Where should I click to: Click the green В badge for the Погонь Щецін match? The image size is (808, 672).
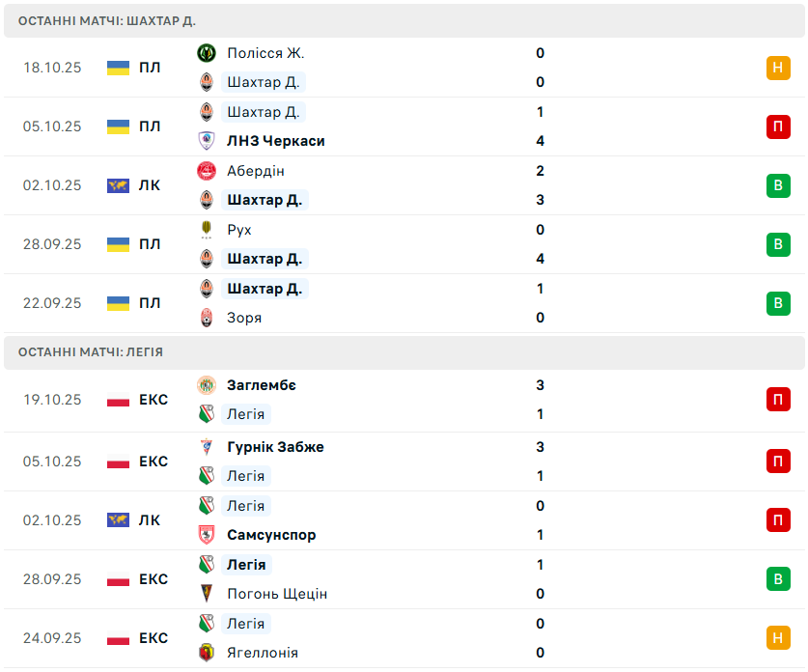point(778,579)
